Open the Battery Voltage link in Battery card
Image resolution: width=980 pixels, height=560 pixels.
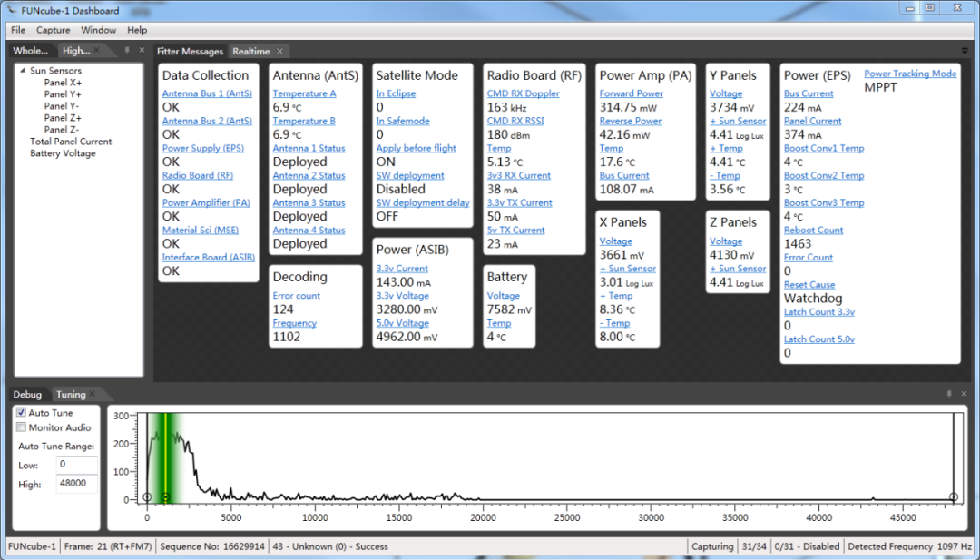pos(503,296)
